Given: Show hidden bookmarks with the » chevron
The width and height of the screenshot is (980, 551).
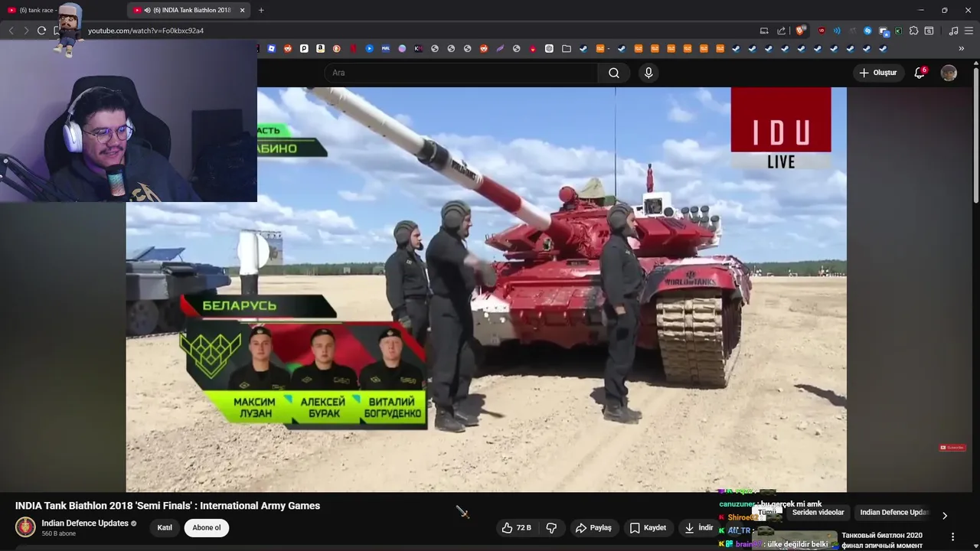Looking at the screenshot, I should point(961,48).
